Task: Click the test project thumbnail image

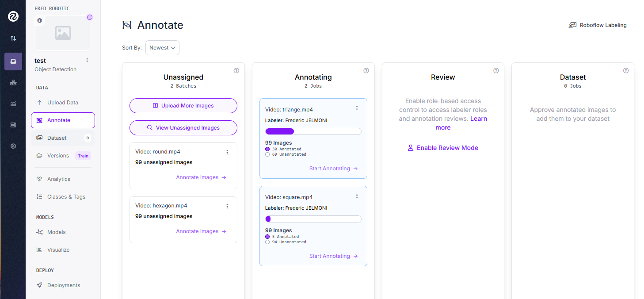Action: point(63,33)
